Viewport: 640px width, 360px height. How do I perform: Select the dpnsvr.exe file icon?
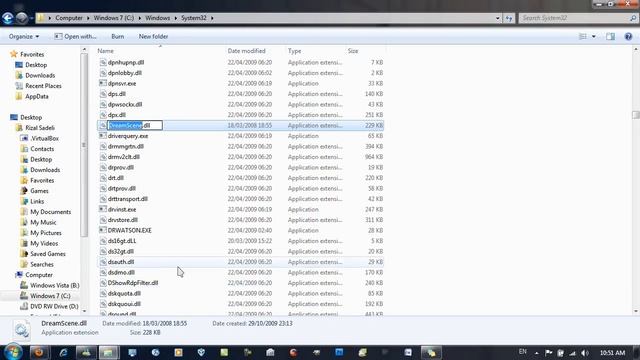(x=103, y=83)
